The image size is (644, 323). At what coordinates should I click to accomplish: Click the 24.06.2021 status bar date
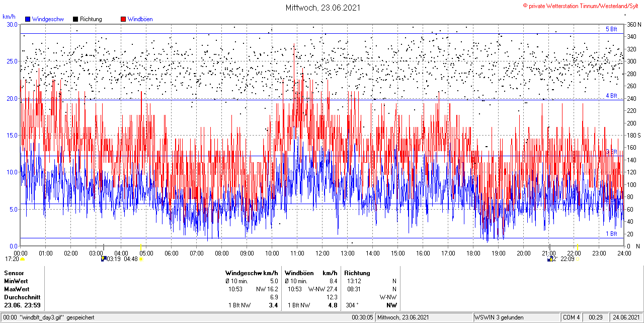(626, 317)
